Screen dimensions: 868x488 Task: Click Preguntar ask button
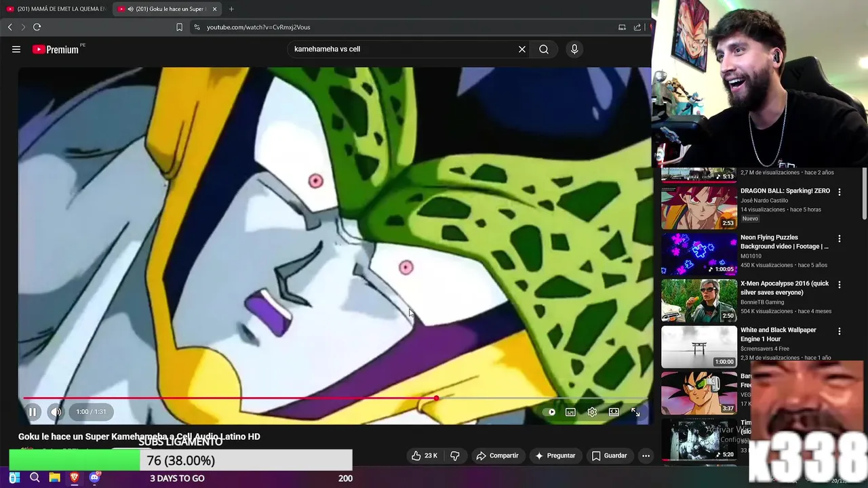pos(555,455)
